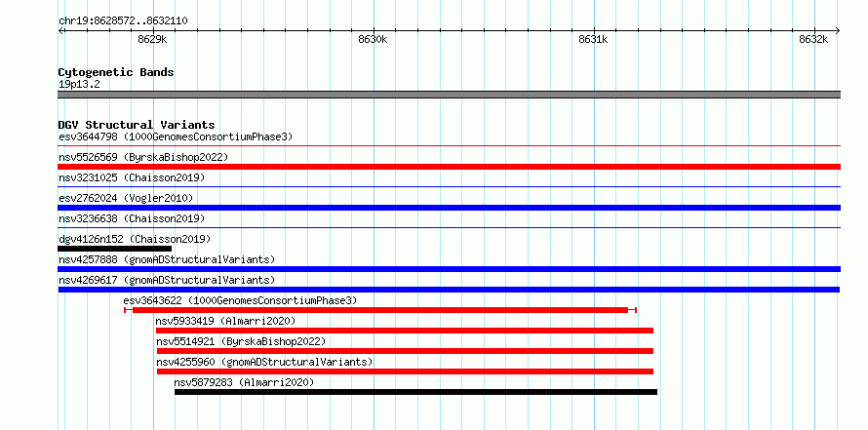Select the thick red nsv5526569 variant bar
This screenshot has height=430, width=868.
coord(449,167)
